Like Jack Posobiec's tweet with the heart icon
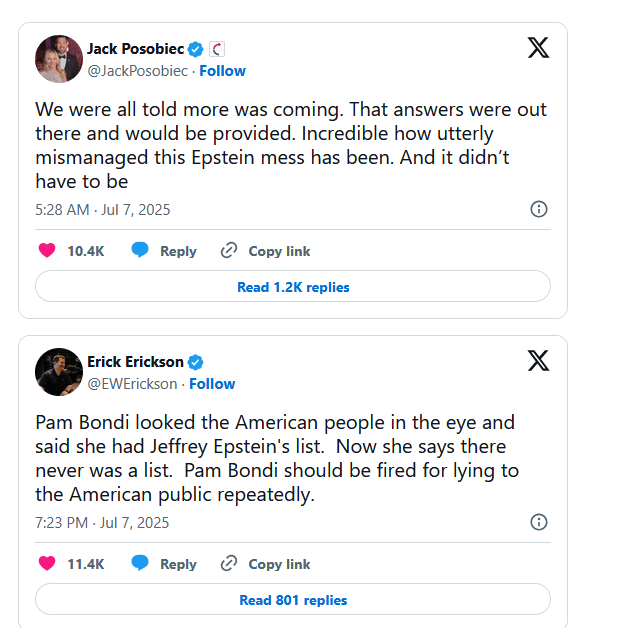Viewport: 619px width, 628px height. (x=47, y=251)
